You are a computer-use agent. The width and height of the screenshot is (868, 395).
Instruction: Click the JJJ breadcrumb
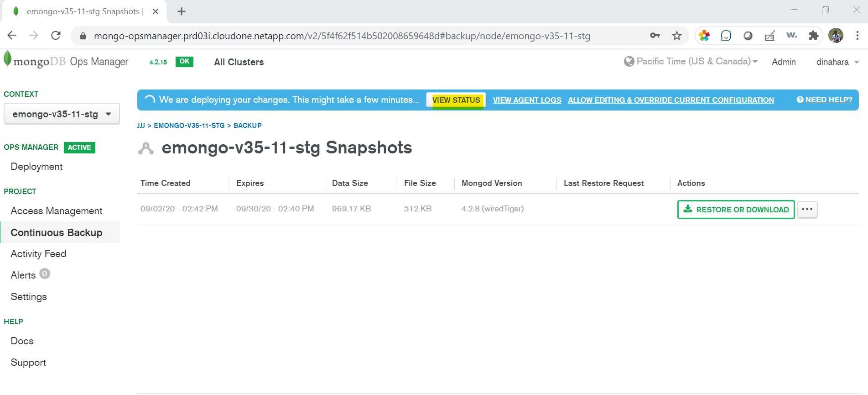click(x=141, y=126)
